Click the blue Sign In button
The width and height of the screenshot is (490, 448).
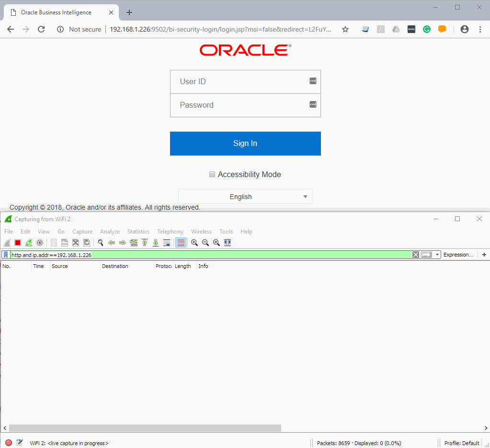point(245,143)
